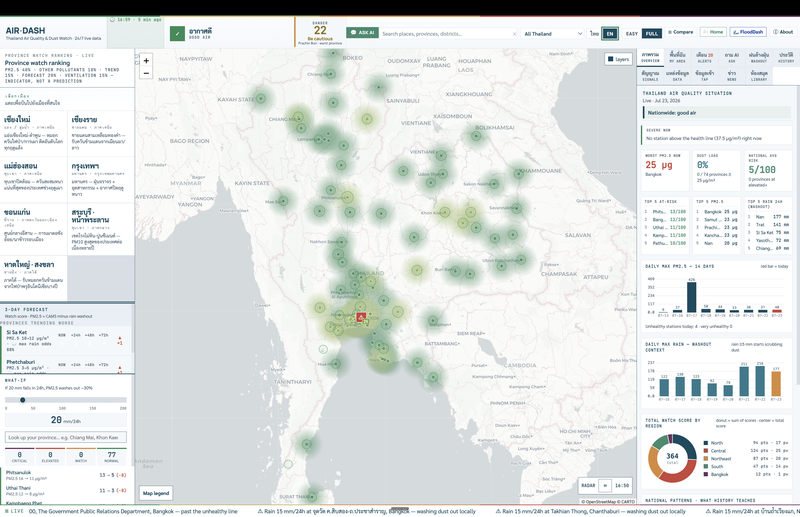The image size is (800, 517).
Task: Switch to the My Area tab
Action: click(677, 57)
